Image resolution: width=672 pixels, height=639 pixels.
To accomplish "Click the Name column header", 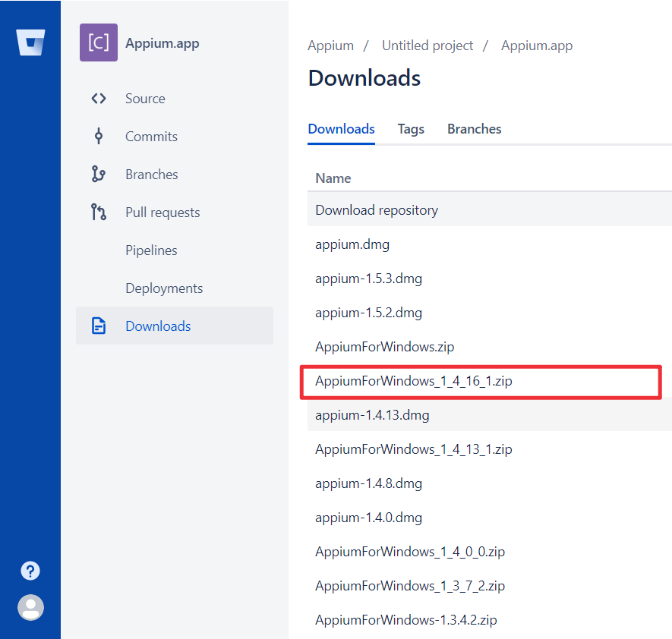I will coord(333,178).
